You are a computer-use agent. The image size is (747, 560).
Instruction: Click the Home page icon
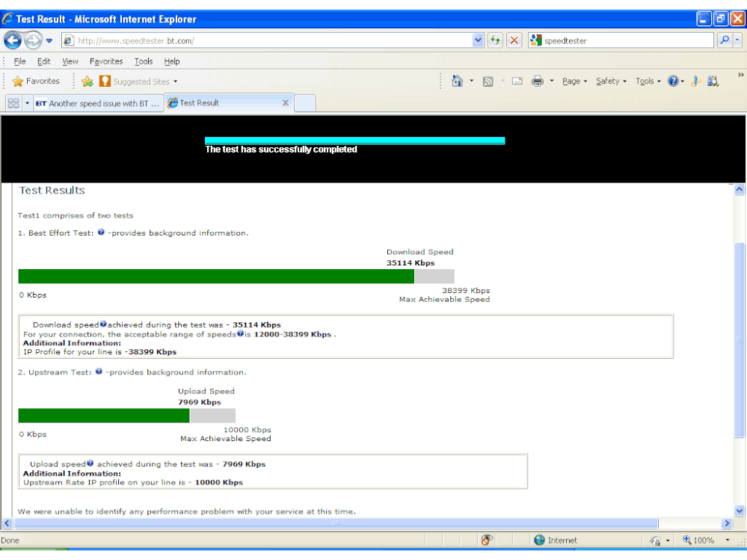(x=457, y=81)
